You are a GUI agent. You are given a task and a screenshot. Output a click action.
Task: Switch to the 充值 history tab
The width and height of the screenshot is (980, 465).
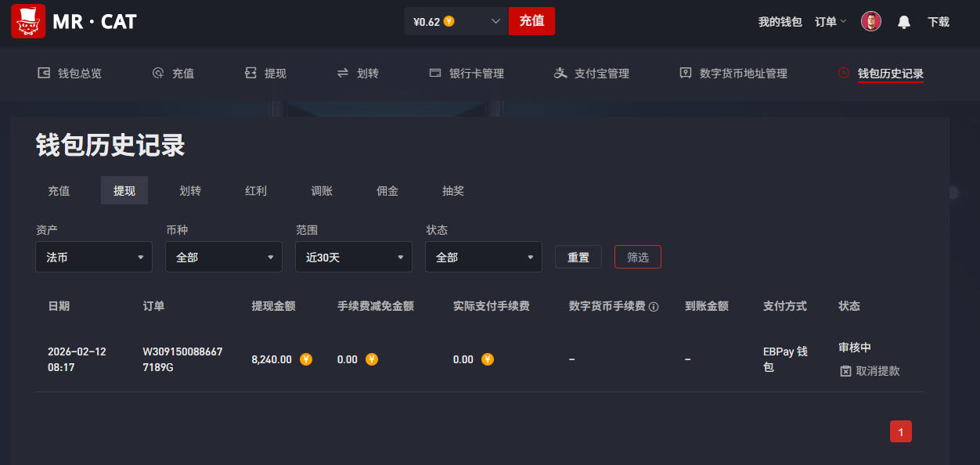pos(59,191)
